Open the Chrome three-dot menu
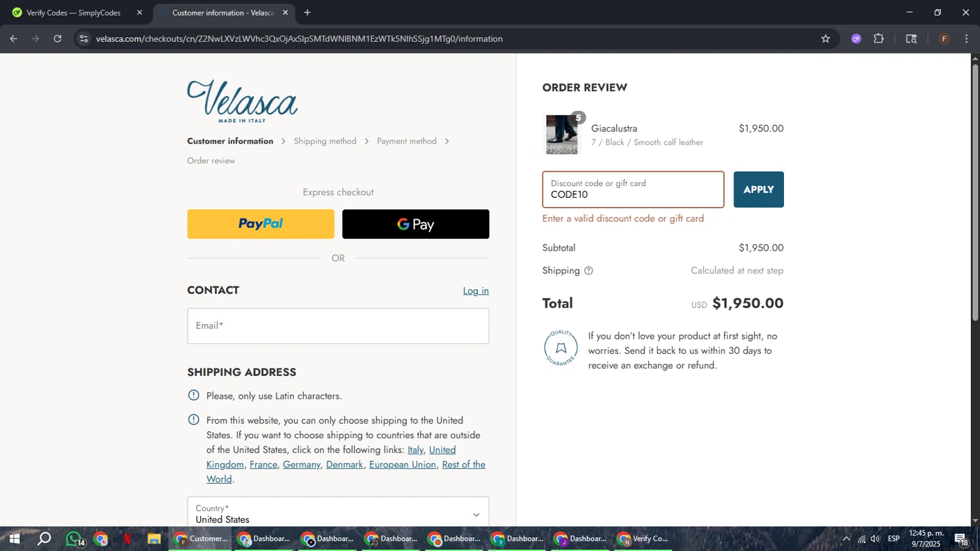 [966, 39]
